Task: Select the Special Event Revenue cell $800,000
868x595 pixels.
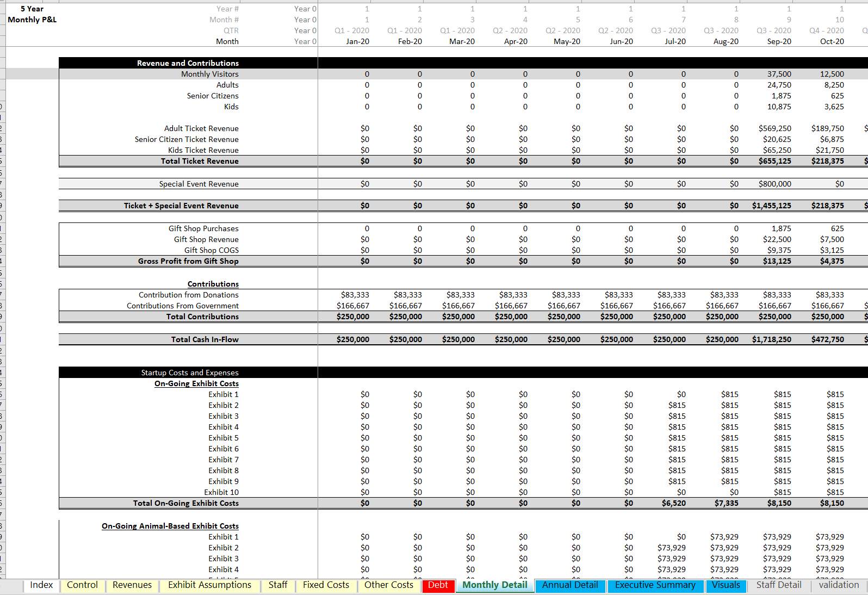Action: click(x=775, y=184)
